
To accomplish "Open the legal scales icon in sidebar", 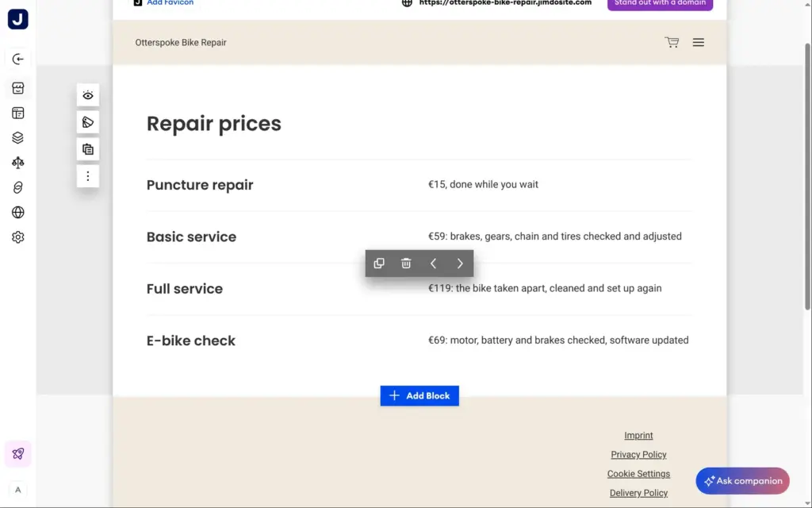I will coord(18,163).
